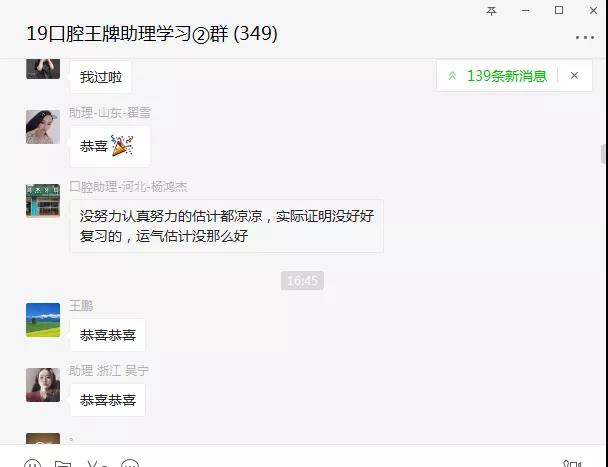608x467 pixels.
Task: Open chat history speech bubble icon
Action: 130,464
